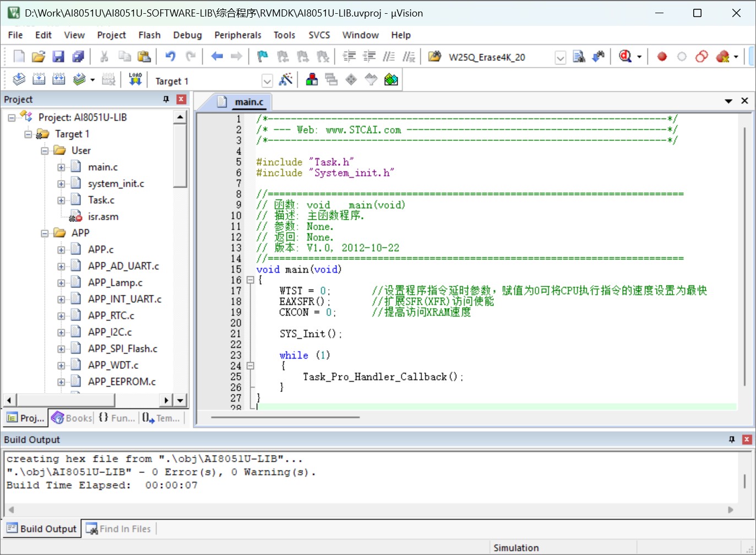756x555 pixels.
Task: Open the editor window list dropdown arrow
Action: tap(728, 101)
